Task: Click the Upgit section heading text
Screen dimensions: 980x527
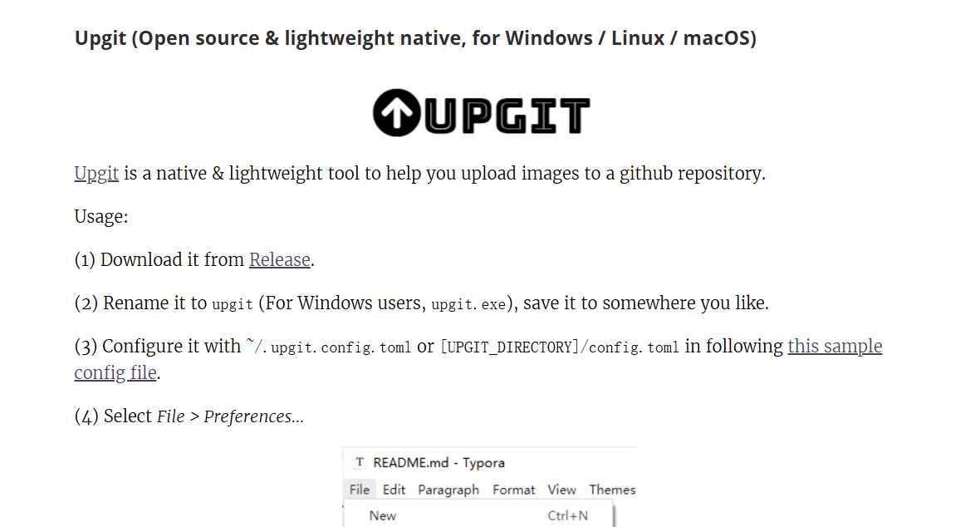Action: (x=415, y=38)
